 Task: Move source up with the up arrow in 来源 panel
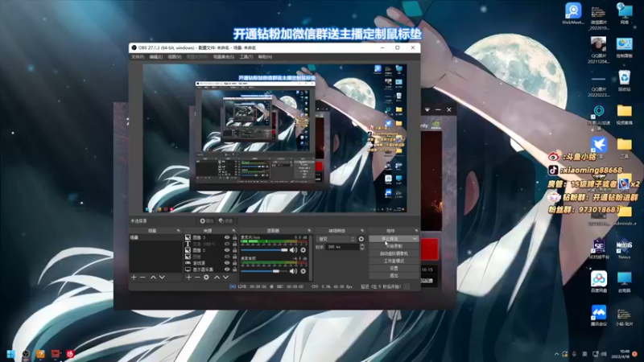(x=217, y=278)
